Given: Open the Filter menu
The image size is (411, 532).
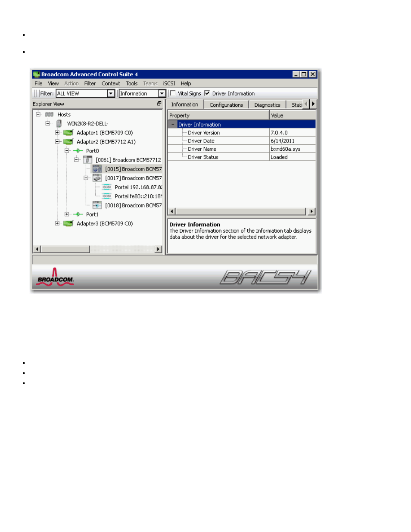Looking at the screenshot, I should click(90, 84).
